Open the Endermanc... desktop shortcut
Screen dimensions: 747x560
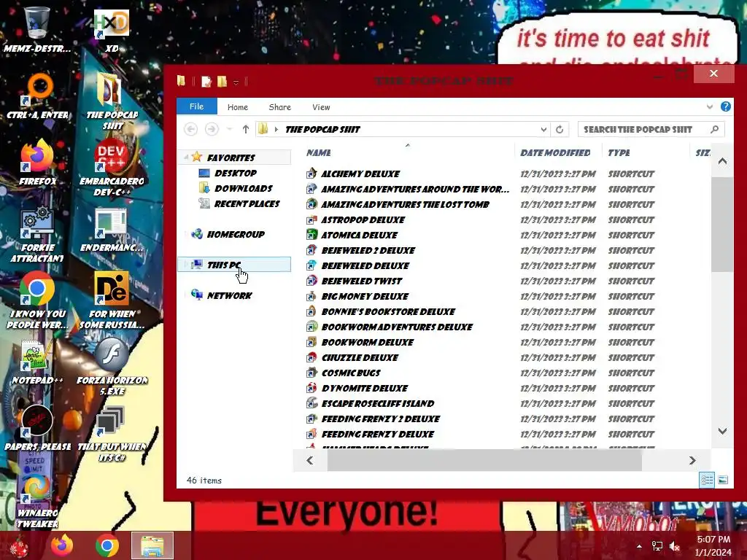click(x=112, y=228)
